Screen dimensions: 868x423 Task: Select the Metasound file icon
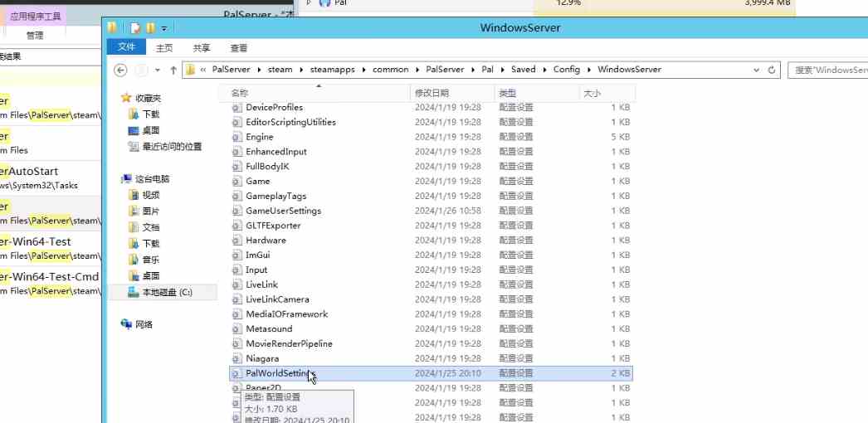237,329
